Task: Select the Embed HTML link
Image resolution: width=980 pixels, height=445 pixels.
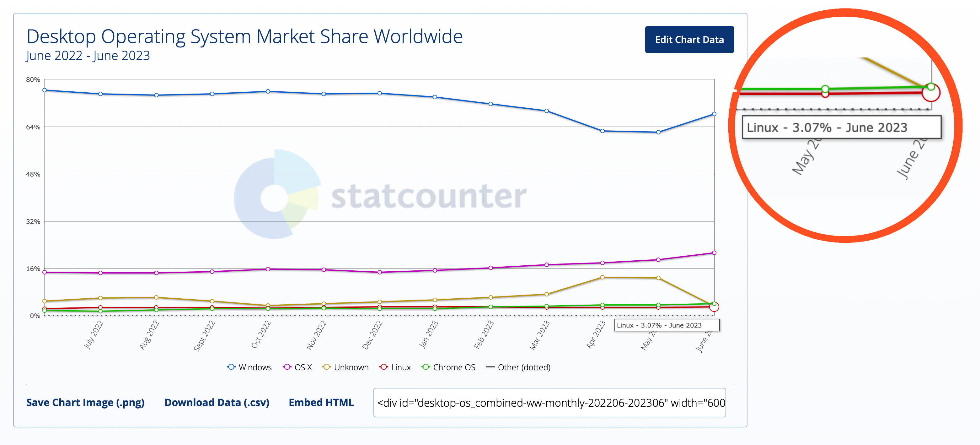Action: pyautogui.click(x=321, y=402)
